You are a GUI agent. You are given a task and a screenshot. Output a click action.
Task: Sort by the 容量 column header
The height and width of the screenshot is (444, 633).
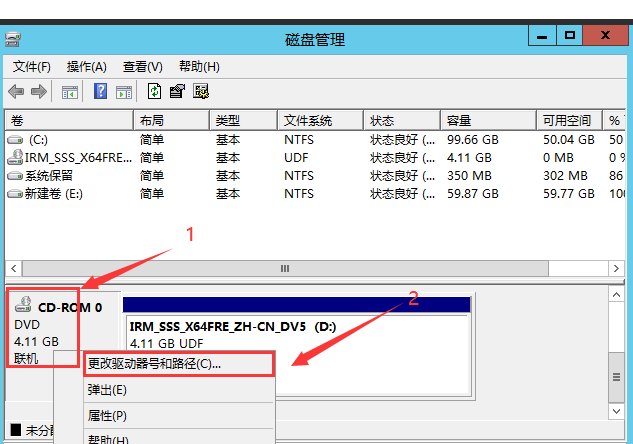click(x=489, y=120)
